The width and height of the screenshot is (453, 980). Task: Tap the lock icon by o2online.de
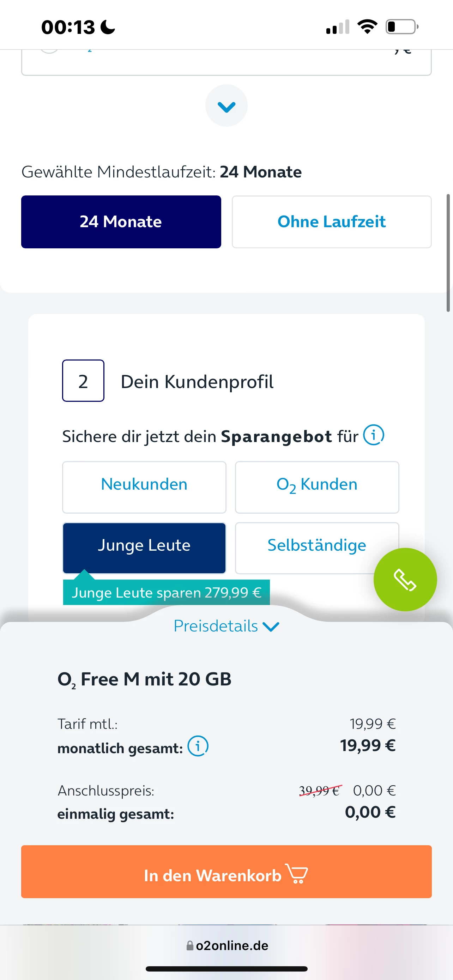[190, 945]
